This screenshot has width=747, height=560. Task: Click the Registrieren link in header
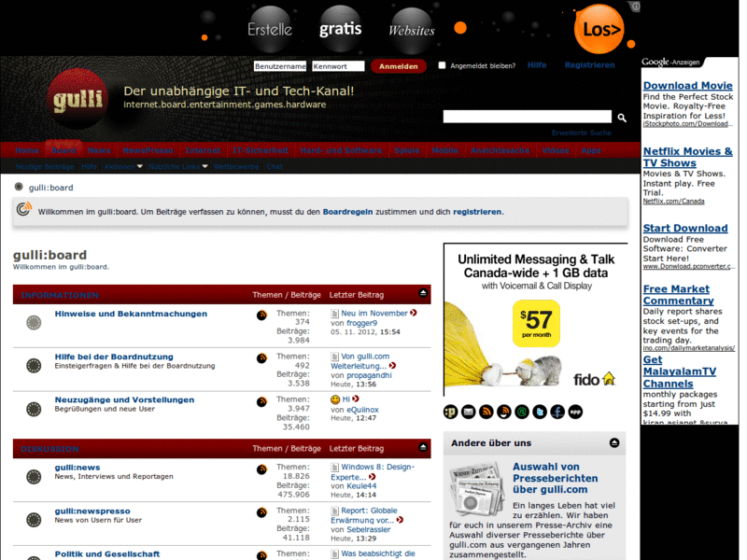click(x=590, y=64)
